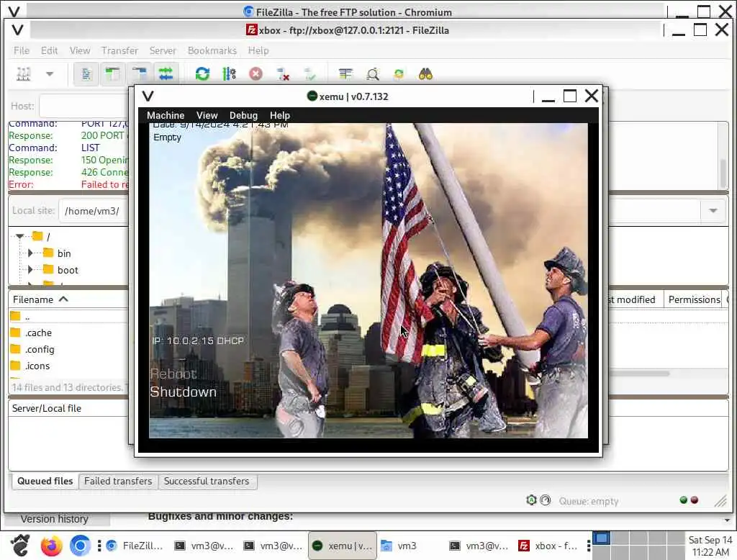Select the .cache folder row
The image size is (737, 560).
point(68,333)
